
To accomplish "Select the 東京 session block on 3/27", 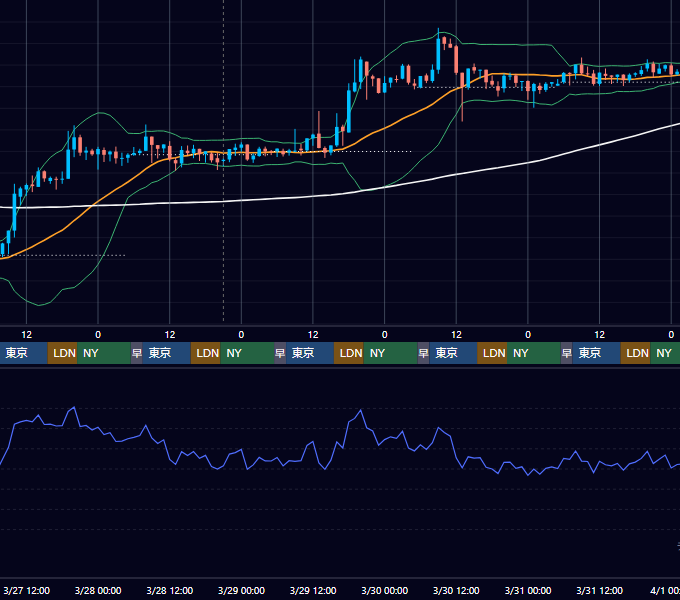I will (23, 353).
